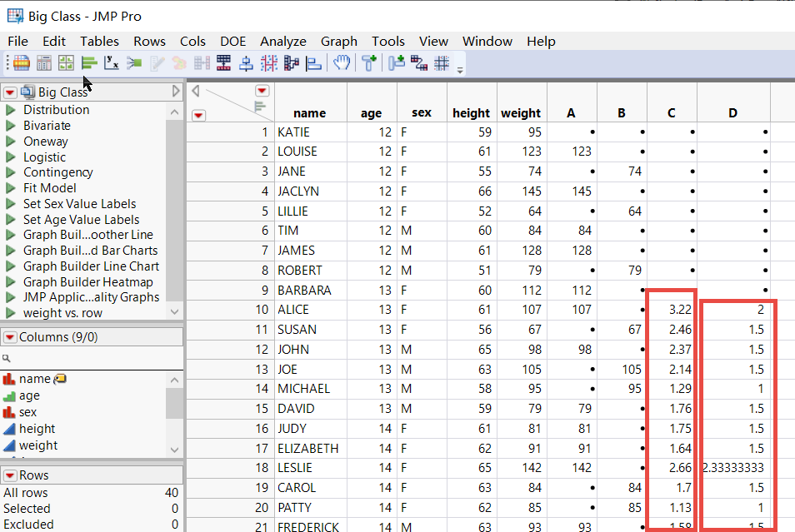Viewport: 795px width, 532px height.
Task: Select the height column in Columns panel
Action: tap(37, 429)
